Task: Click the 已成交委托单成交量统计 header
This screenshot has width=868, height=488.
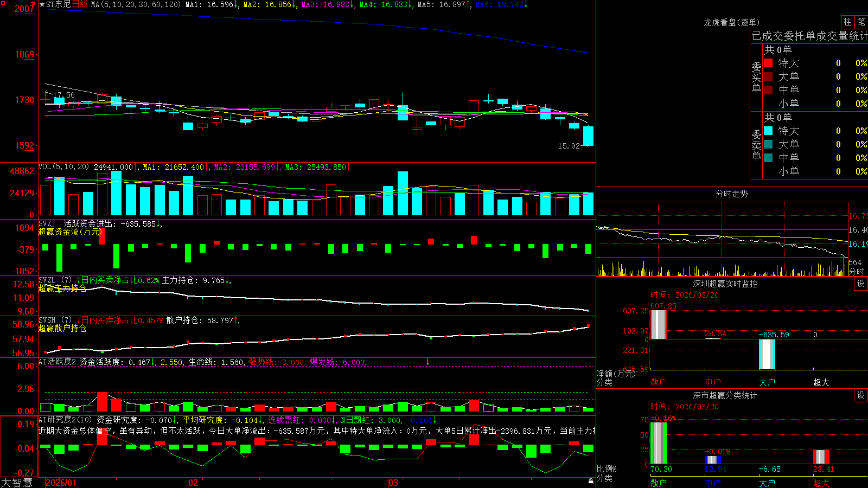Action: 809,36
